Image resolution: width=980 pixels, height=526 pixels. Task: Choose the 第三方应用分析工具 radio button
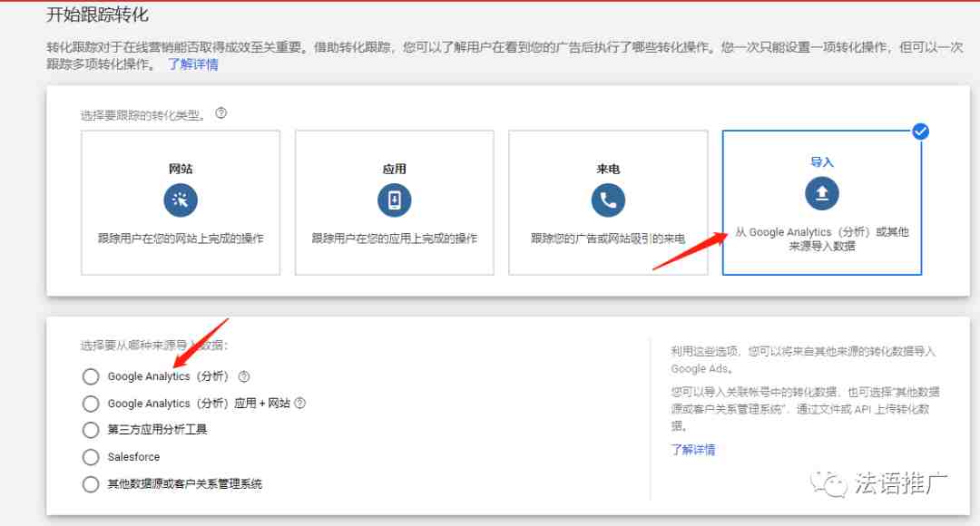coord(91,430)
